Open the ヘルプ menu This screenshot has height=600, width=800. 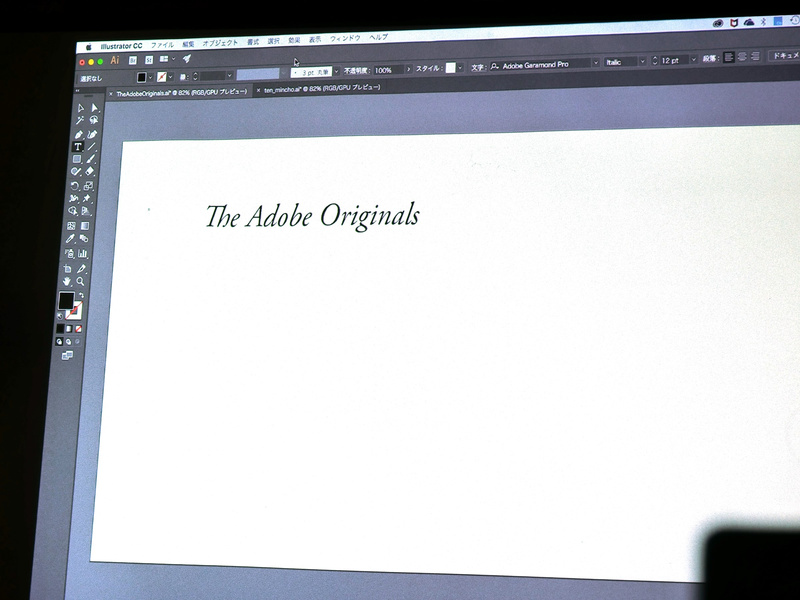click(x=379, y=37)
